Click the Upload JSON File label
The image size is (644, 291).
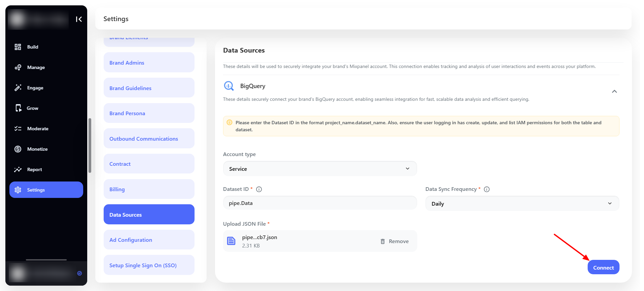coord(244,224)
